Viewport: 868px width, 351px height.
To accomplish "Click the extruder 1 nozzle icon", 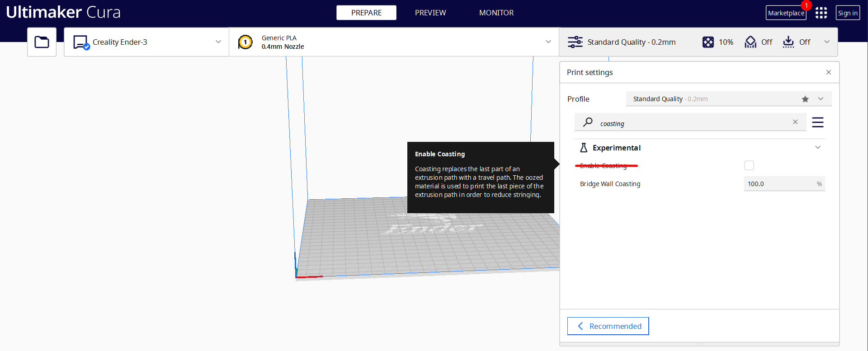I will 245,42.
